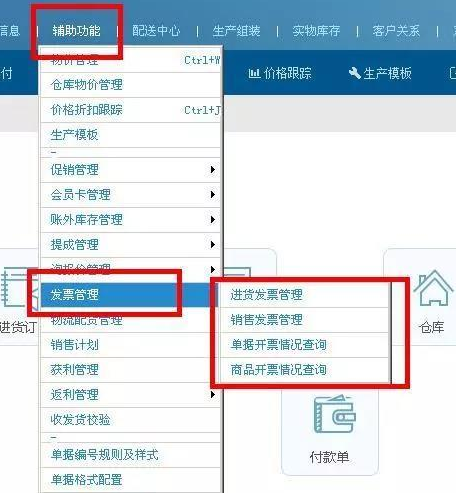Click the 价格跟踪 chart icon in toolbar
Screen dimensions: 458x493
tap(254, 73)
